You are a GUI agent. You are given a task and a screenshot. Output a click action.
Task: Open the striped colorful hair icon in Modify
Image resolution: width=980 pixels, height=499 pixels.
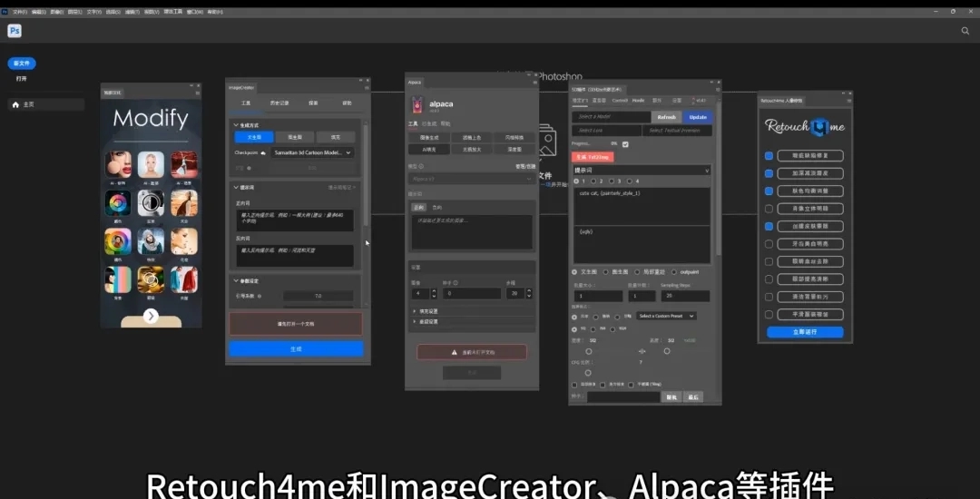pos(118,279)
